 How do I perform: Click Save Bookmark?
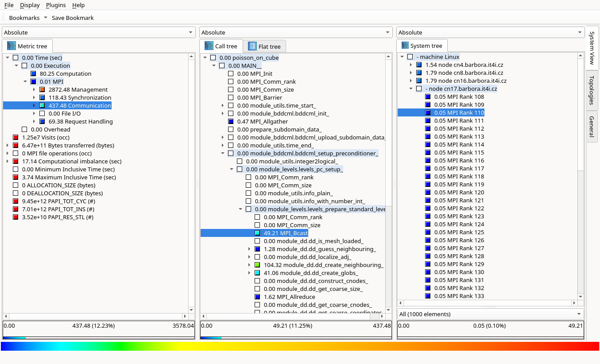(73, 18)
